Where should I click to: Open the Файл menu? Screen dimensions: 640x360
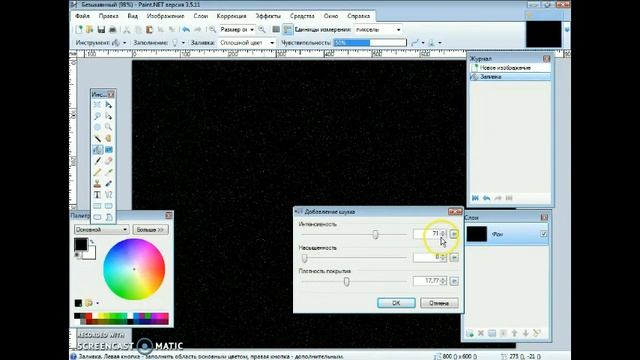click(82, 16)
